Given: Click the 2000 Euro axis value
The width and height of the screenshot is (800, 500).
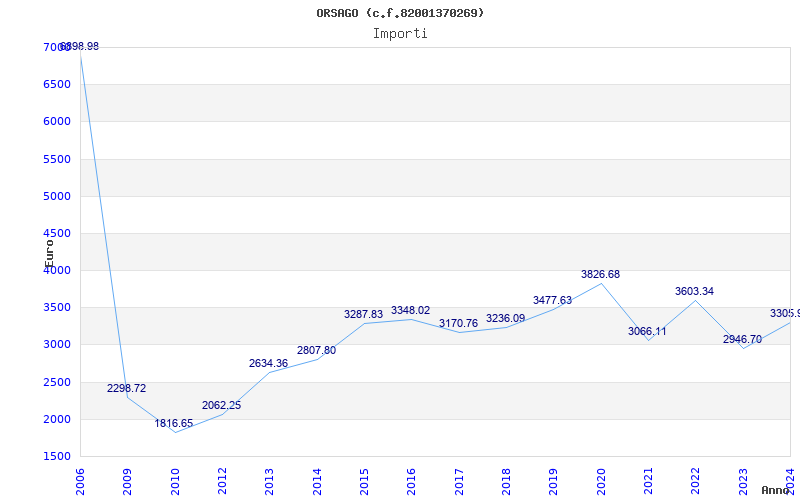Looking at the screenshot, I should pos(57,419).
